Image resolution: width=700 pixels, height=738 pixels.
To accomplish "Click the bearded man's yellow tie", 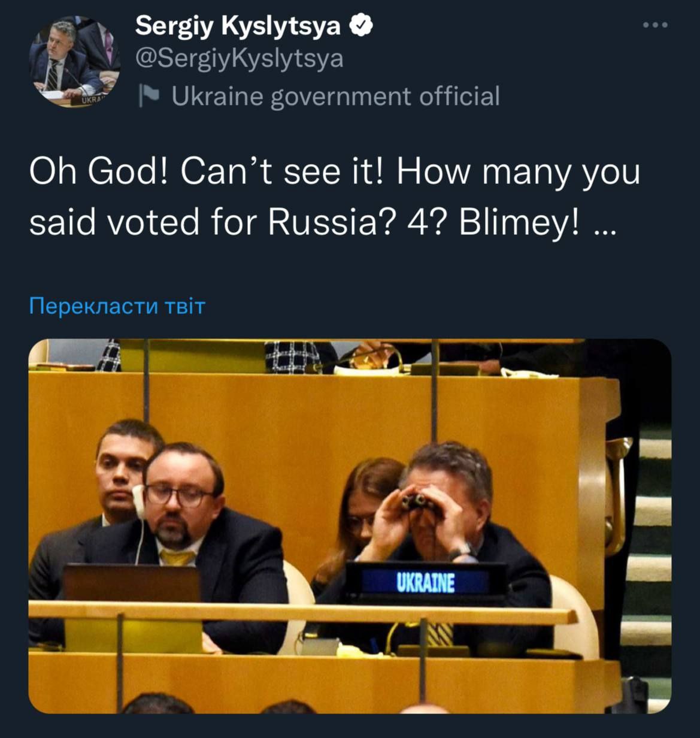I will [x=177, y=558].
